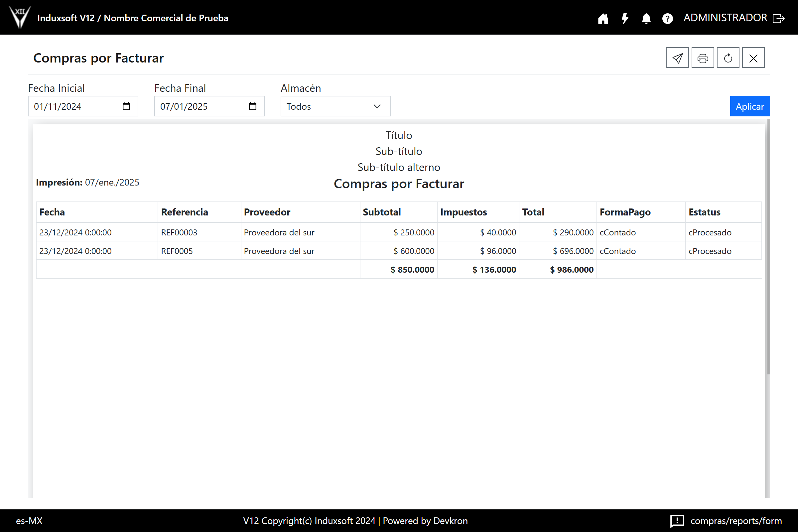Open the Fecha Inicial calendar picker
The image size is (798, 532).
[126, 106]
